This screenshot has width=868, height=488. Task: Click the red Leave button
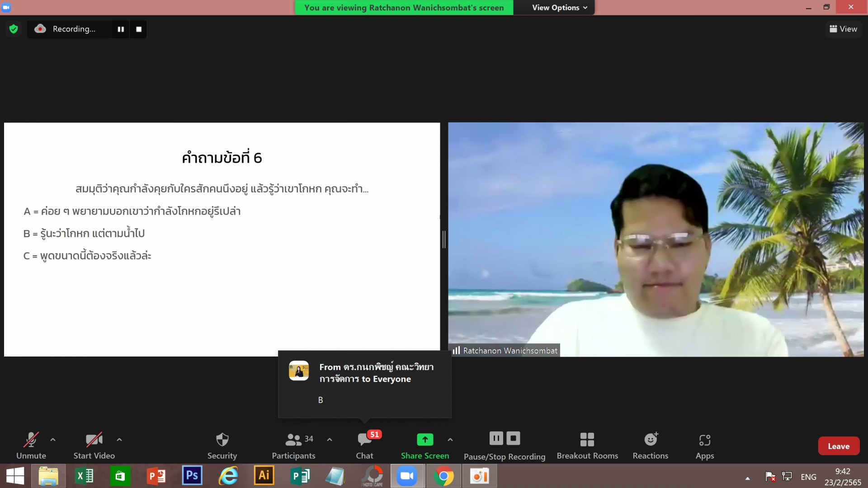point(839,446)
